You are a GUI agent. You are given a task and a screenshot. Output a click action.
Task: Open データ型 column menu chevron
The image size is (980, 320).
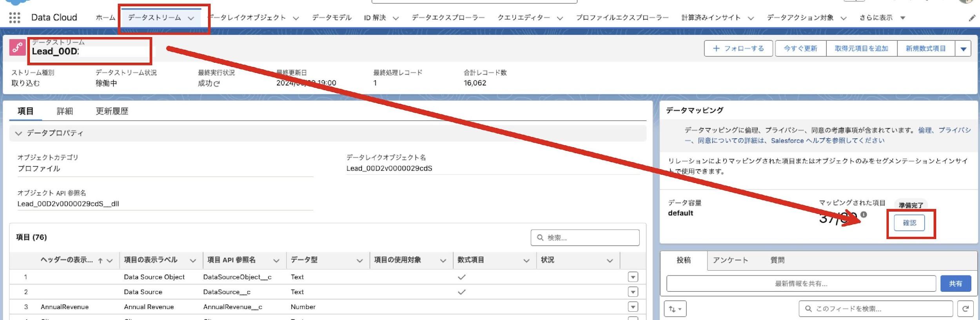point(359,261)
